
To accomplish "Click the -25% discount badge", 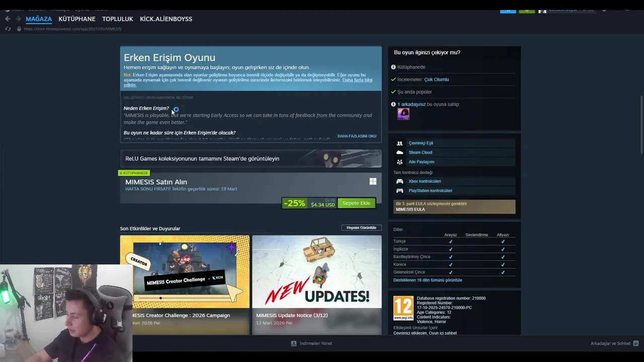I will point(294,203).
